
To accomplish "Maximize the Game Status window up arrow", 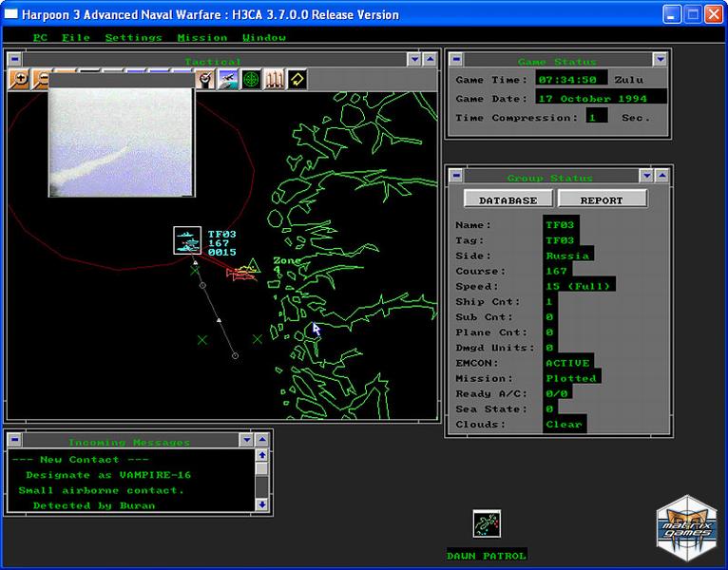I will [662, 60].
